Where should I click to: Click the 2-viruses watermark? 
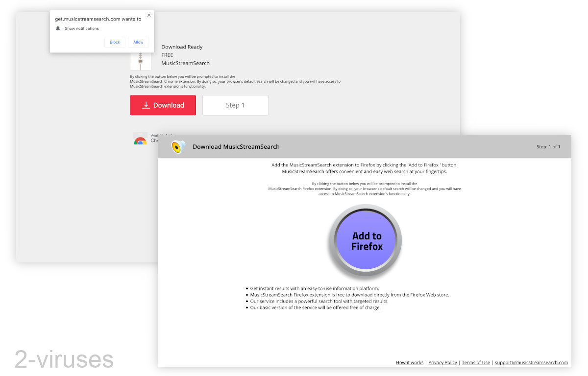pos(63,359)
